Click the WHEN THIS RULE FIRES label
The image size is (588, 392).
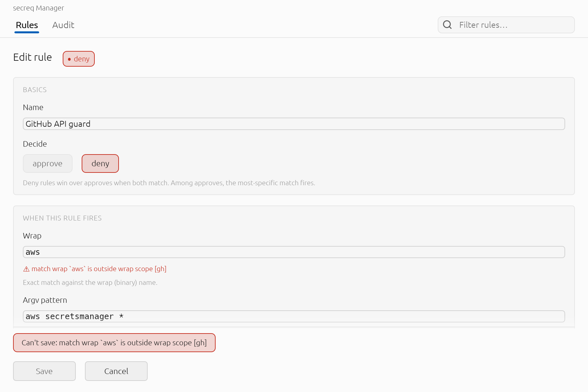click(x=62, y=218)
